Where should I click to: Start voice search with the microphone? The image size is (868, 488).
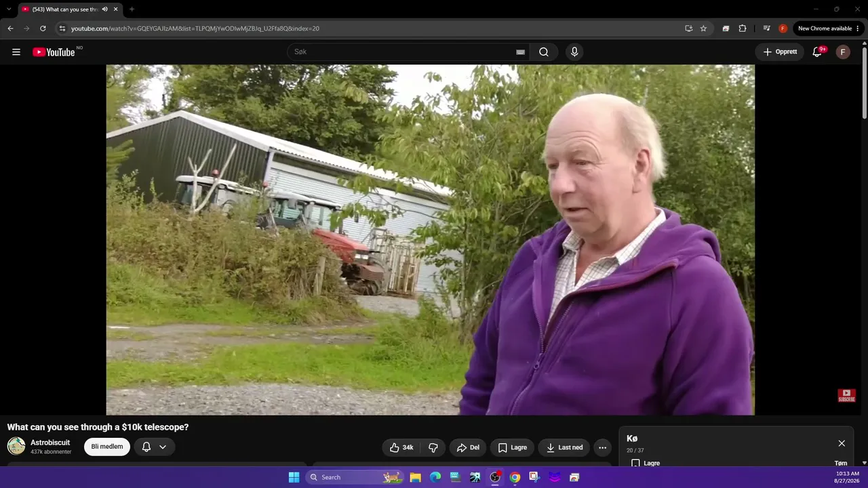pos(574,52)
